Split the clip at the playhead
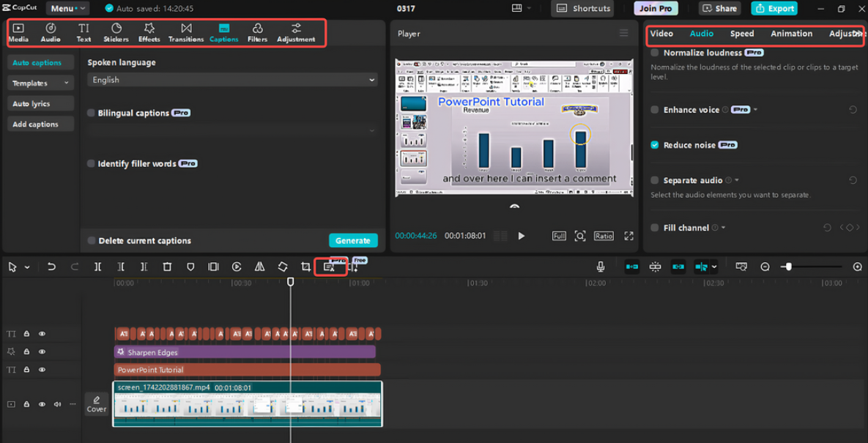The image size is (868, 443). 98,267
